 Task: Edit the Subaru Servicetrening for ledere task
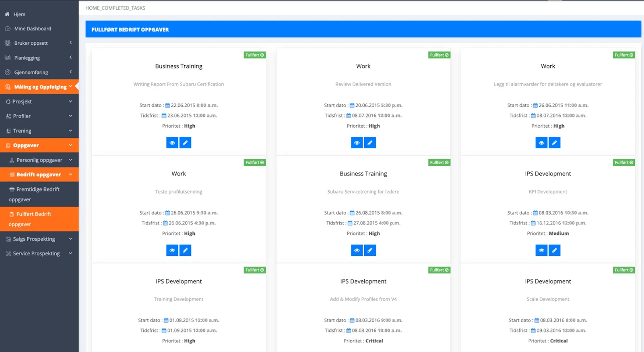click(370, 250)
